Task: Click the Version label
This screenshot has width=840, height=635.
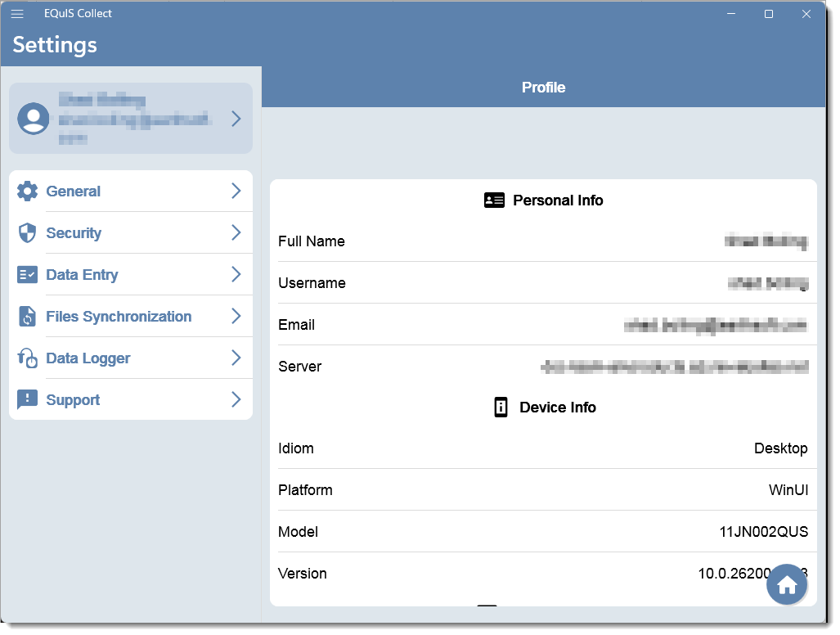Action: point(302,574)
